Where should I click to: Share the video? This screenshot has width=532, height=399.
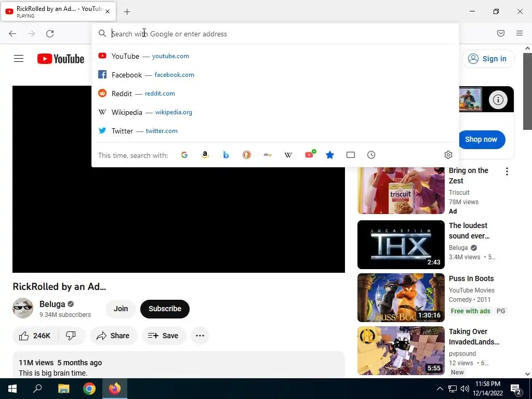click(113, 336)
